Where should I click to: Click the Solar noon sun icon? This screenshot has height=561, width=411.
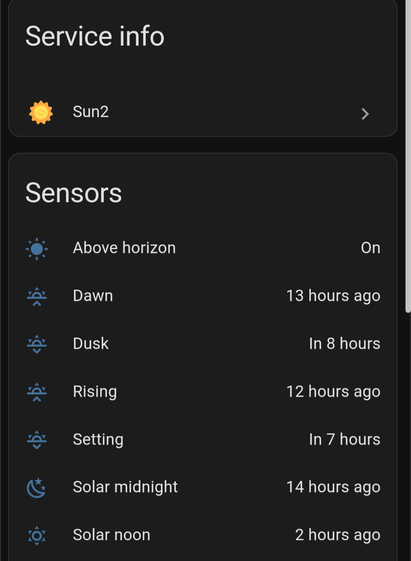tap(37, 536)
